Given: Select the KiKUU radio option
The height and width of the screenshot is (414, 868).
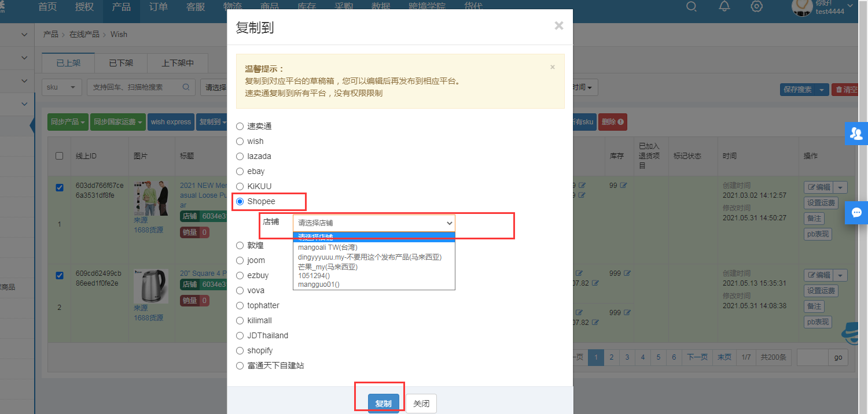Looking at the screenshot, I should point(240,186).
